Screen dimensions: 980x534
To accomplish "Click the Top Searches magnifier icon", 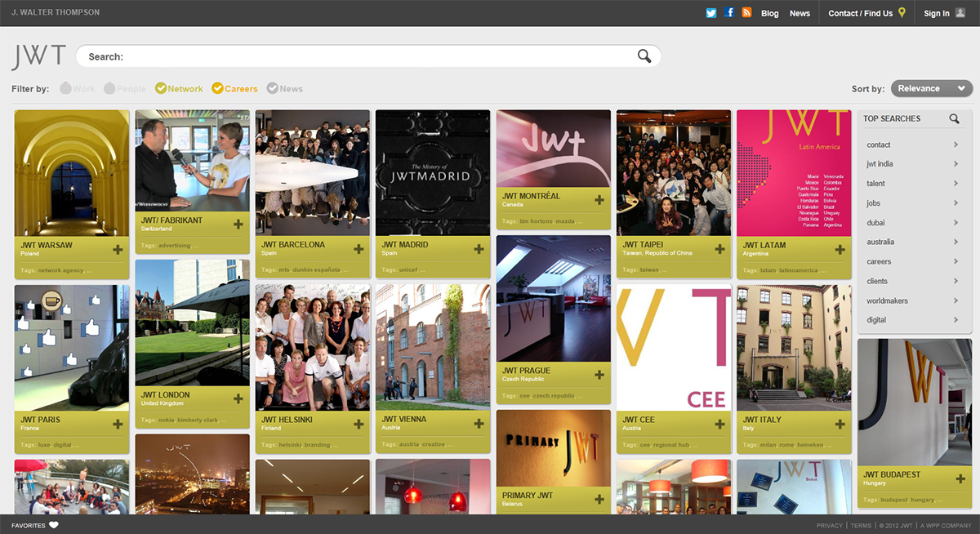I will 954,118.
